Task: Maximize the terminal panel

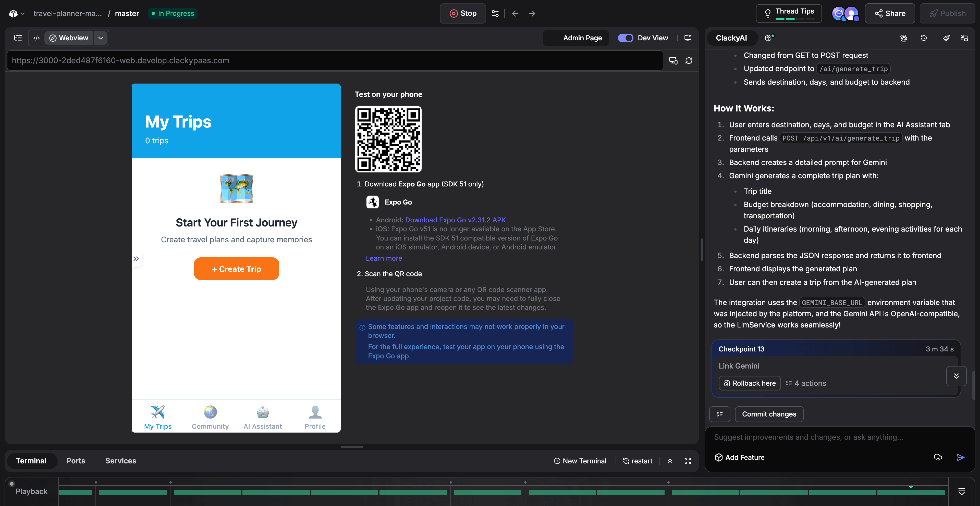Action: click(688, 461)
